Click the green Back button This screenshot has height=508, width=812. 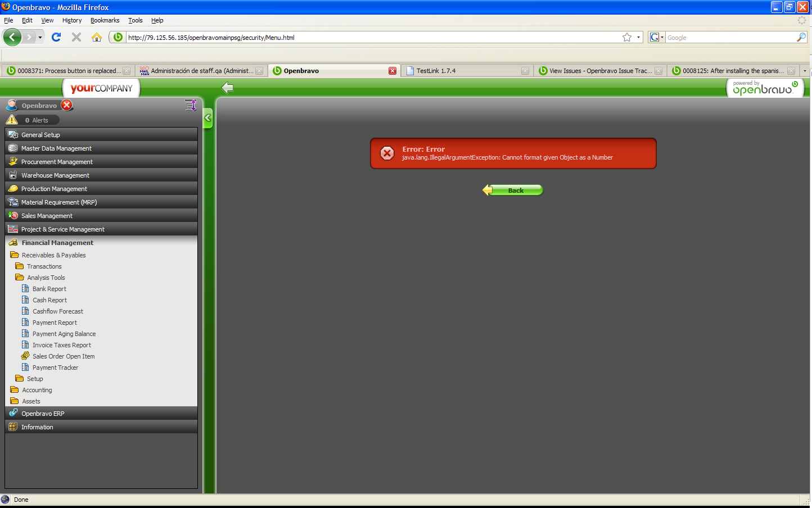[x=513, y=190]
